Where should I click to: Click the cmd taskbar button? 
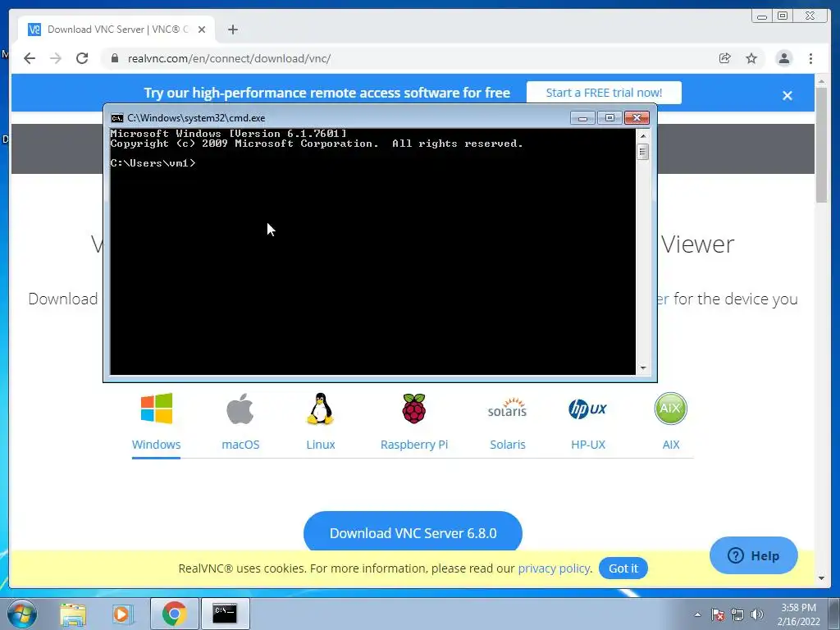(225, 614)
